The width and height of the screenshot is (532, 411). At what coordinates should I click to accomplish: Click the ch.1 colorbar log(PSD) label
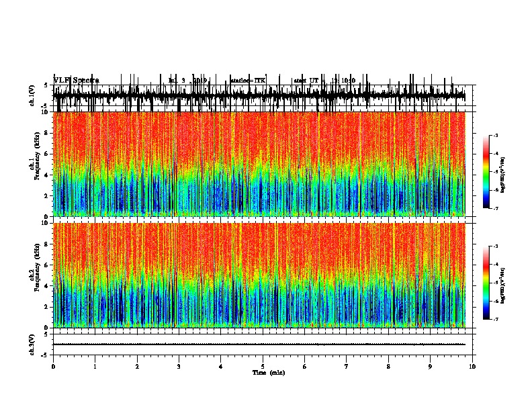[x=503, y=175]
